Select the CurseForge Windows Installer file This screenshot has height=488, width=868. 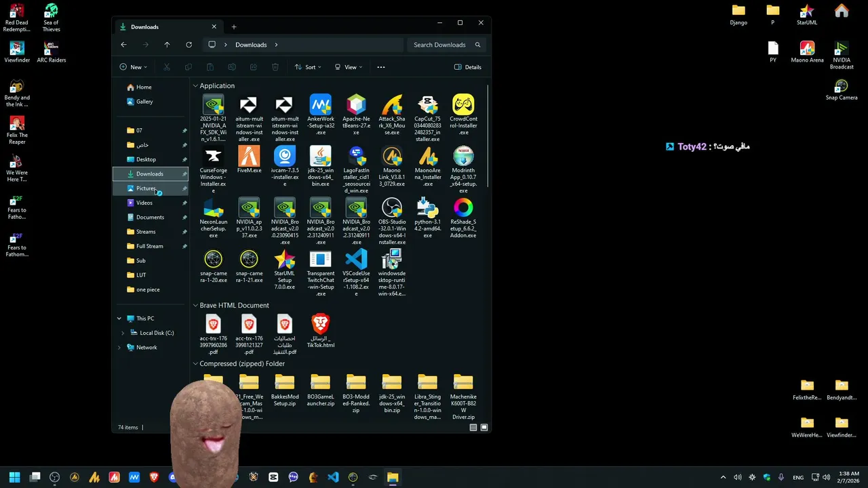coord(213,169)
